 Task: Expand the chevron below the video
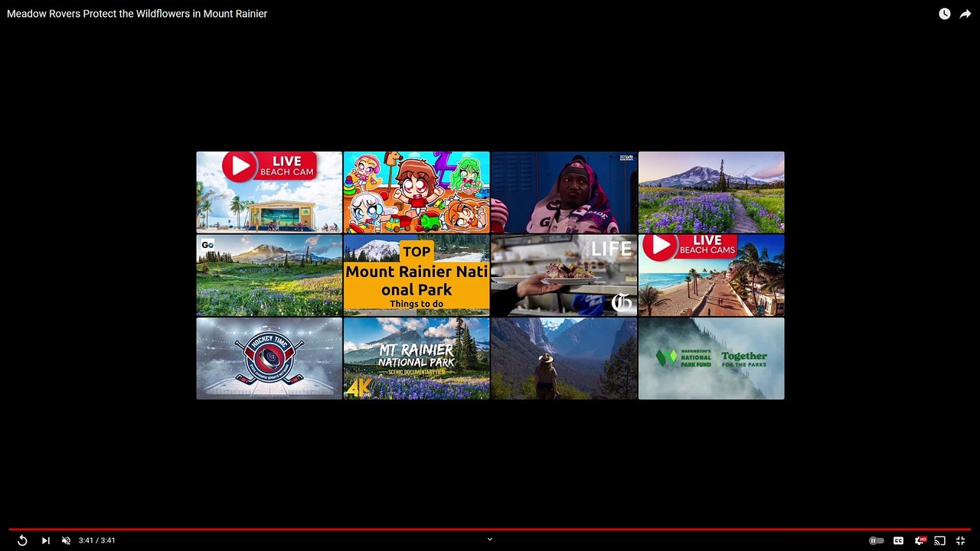coord(490,540)
